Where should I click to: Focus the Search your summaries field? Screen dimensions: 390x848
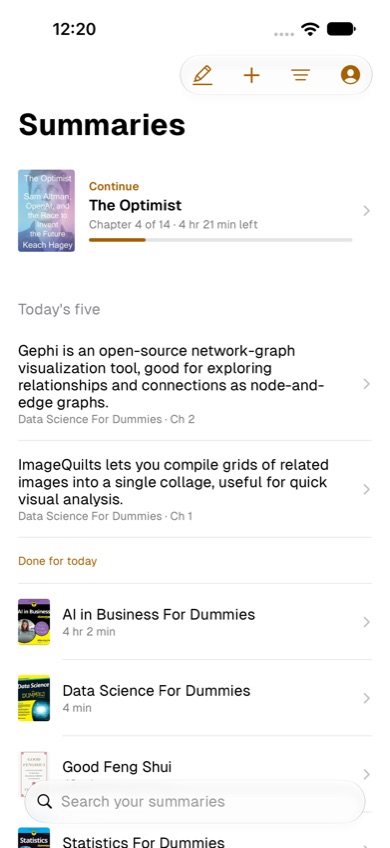pyautogui.click(x=195, y=801)
